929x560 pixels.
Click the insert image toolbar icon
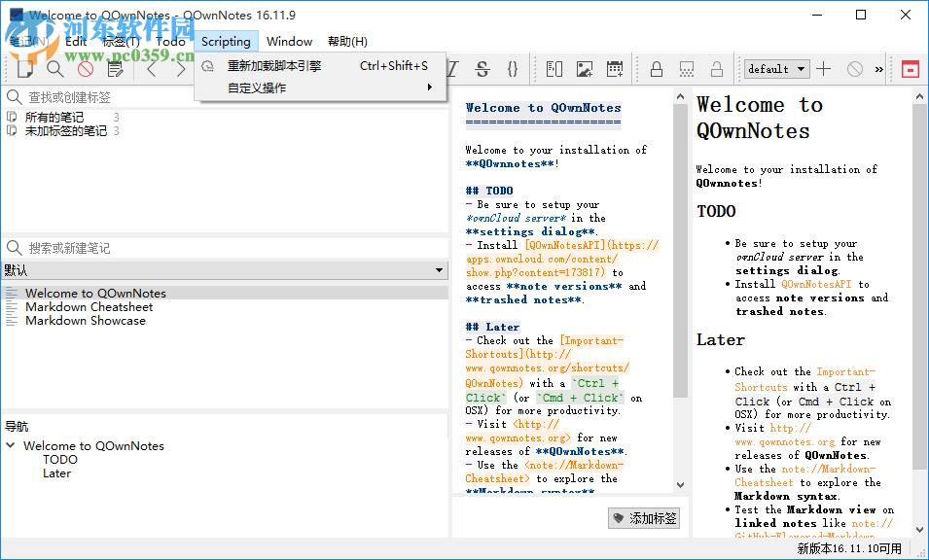(584, 69)
